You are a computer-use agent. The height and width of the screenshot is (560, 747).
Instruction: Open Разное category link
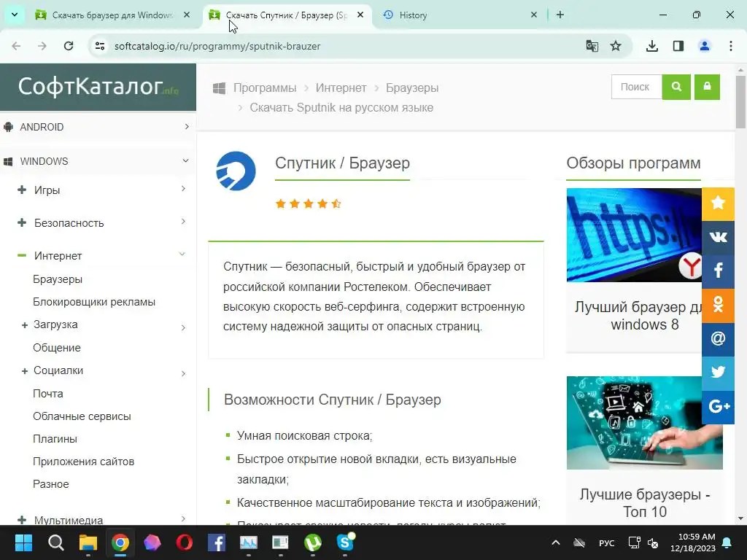coord(50,484)
